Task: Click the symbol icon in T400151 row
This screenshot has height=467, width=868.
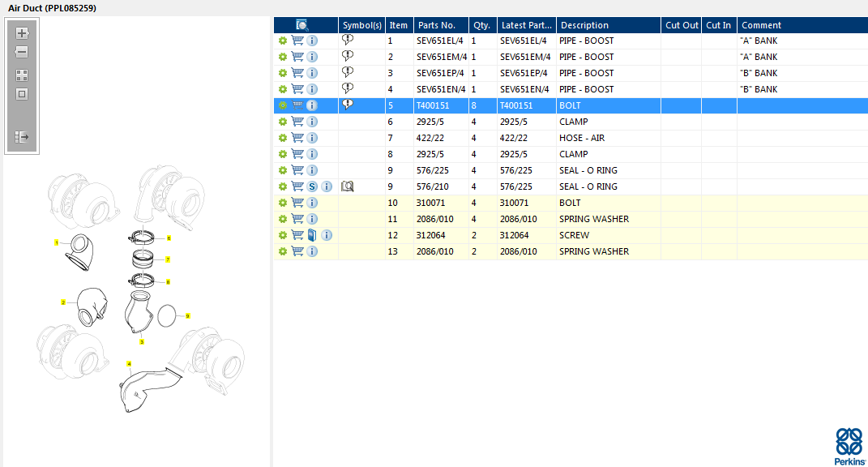Action: (x=348, y=105)
